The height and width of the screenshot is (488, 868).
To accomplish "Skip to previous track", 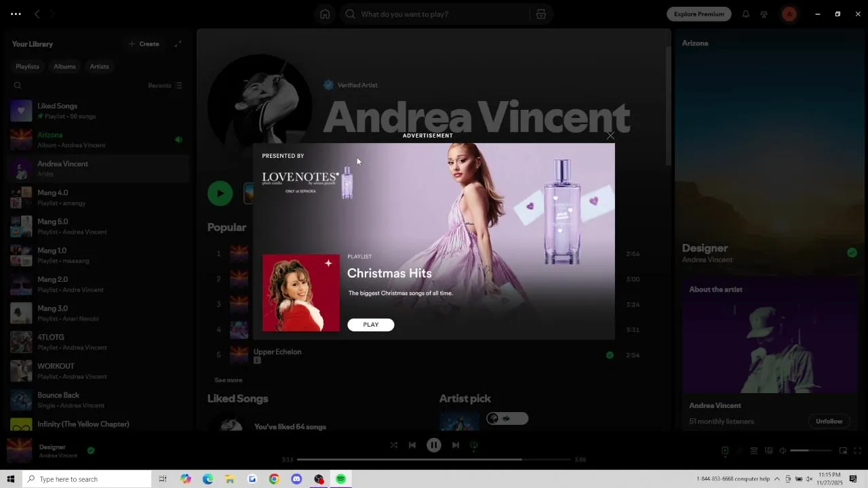I will (x=412, y=445).
